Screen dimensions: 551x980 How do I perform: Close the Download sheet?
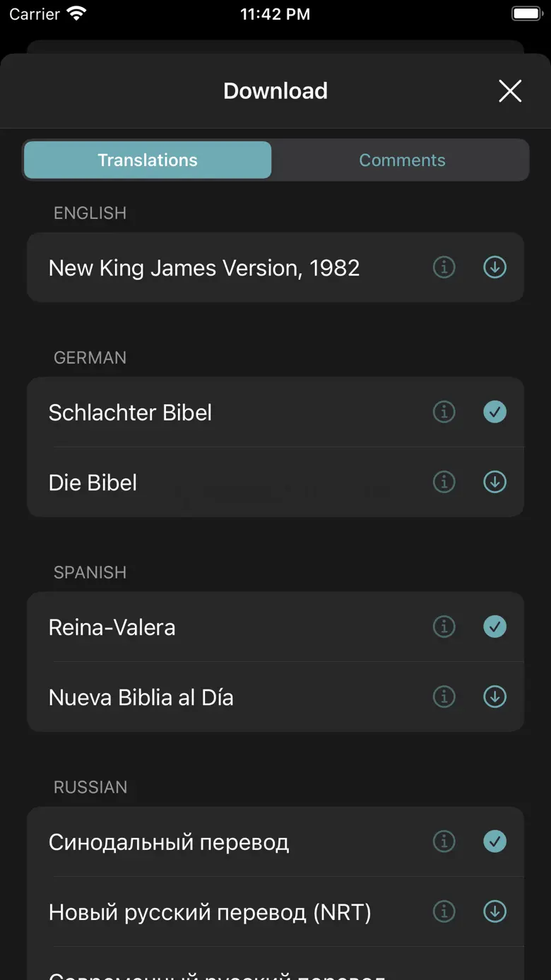pos(509,91)
